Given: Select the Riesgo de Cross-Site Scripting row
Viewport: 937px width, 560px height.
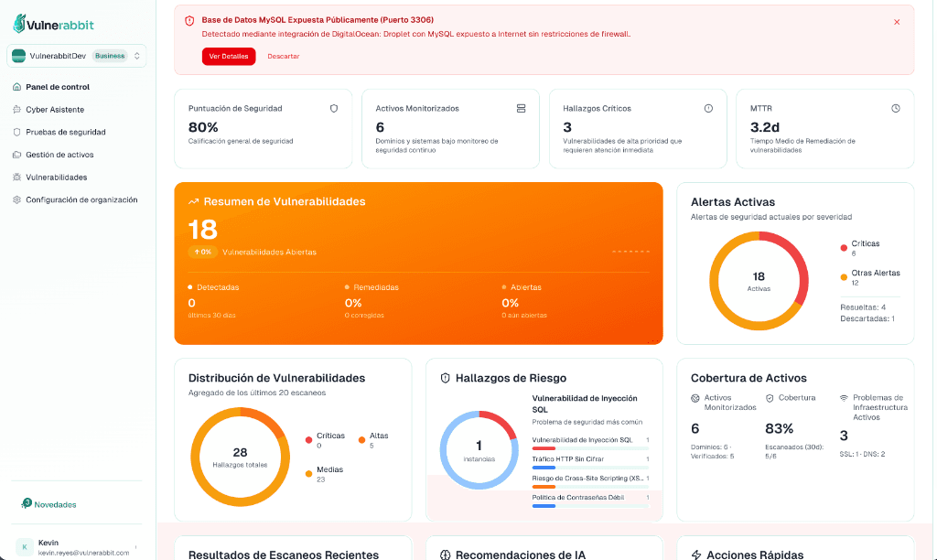Looking at the screenshot, I should [590, 481].
